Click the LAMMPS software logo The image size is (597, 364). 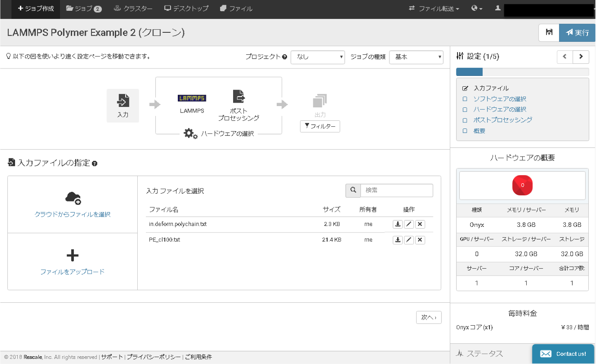[x=192, y=98]
